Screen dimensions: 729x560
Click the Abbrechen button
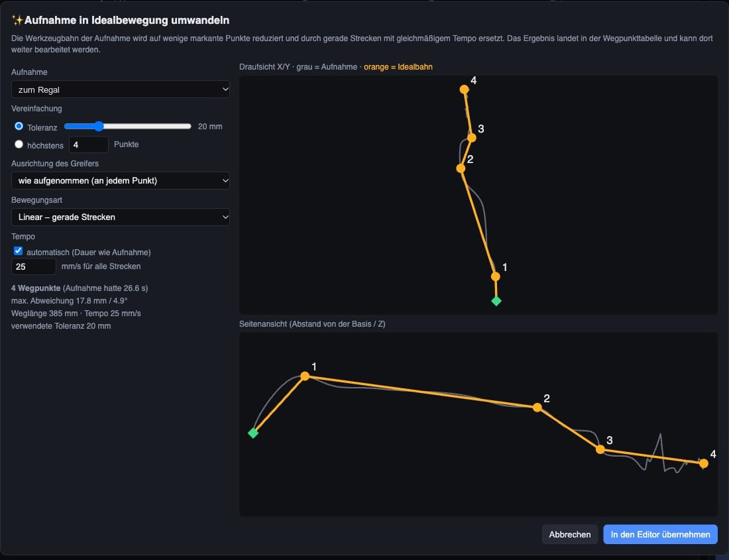569,534
